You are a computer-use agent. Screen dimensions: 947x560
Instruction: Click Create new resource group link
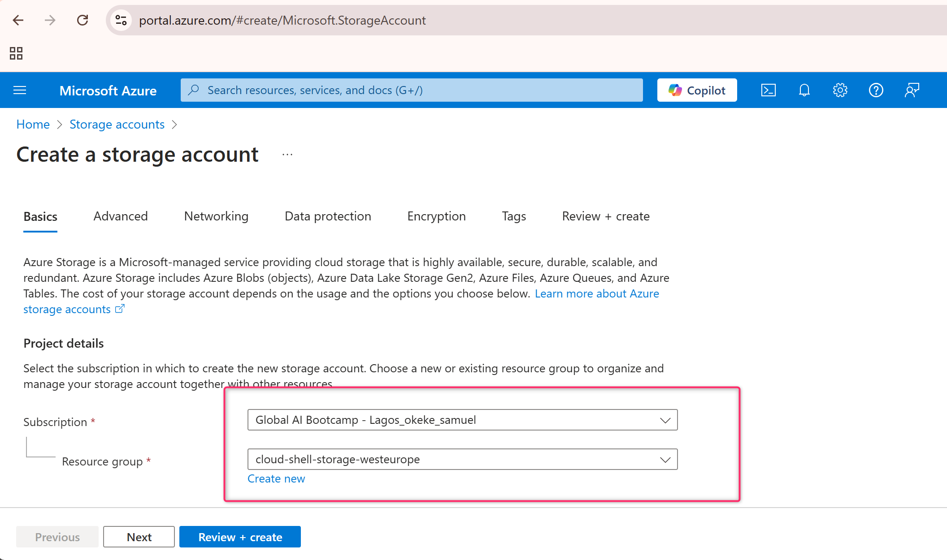click(x=276, y=479)
